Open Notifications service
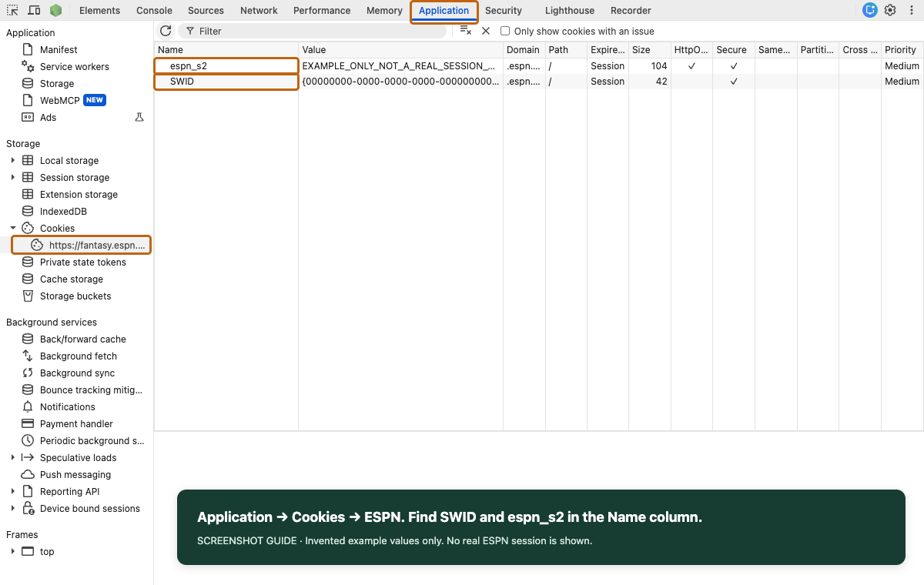 click(x=67, y=406)
